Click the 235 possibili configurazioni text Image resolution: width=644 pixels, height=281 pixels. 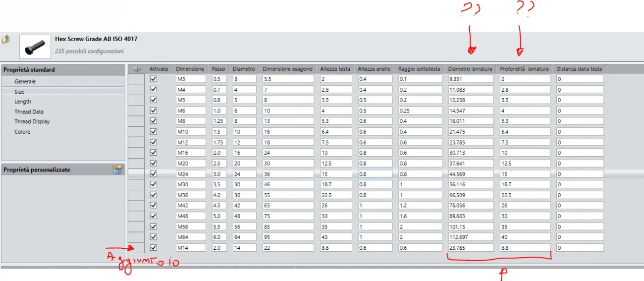[x=89, y=51]
